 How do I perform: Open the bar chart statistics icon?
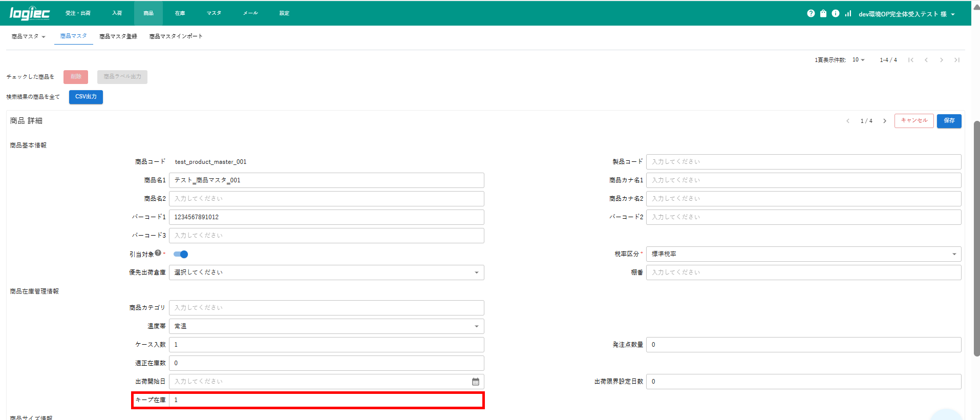point(848,14)
